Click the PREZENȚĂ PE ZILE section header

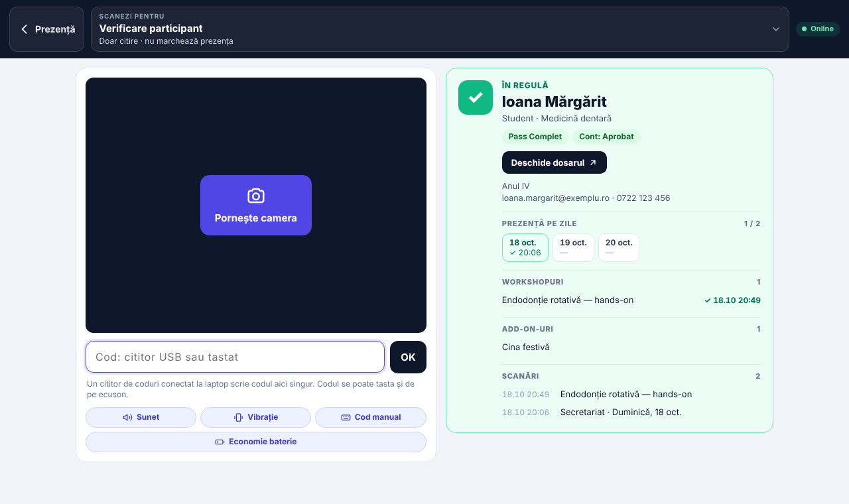coord(539,223)
